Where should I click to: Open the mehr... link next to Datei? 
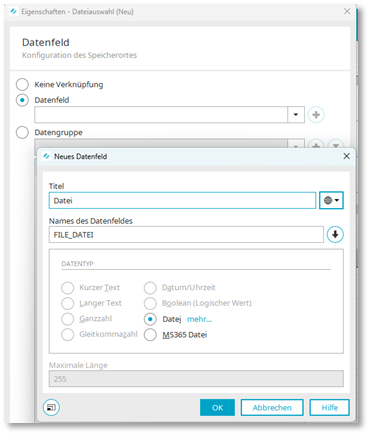199,319
